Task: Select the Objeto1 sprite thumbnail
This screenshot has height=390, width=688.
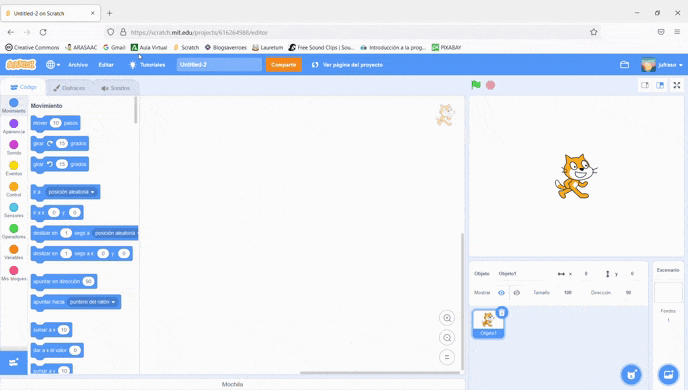Action: pos(488,324)
